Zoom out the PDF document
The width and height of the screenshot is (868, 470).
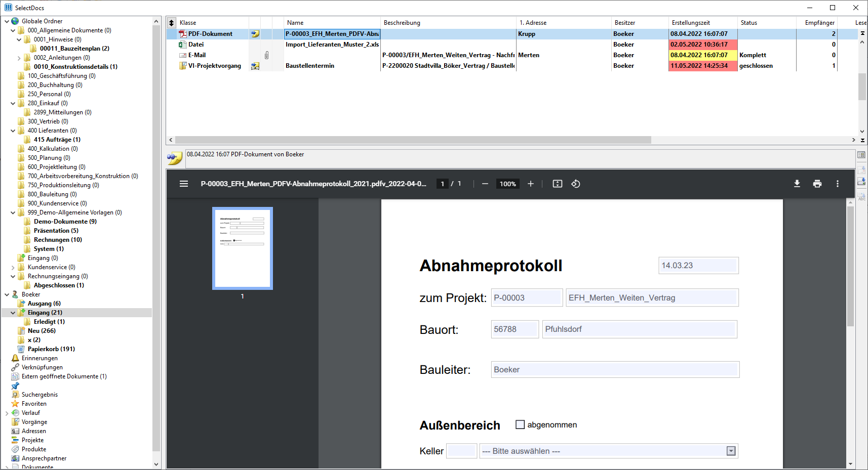point(485,184)
